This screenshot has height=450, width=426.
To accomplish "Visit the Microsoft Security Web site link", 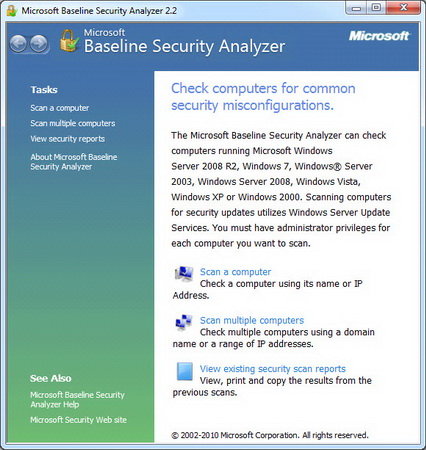I will 78,420.
